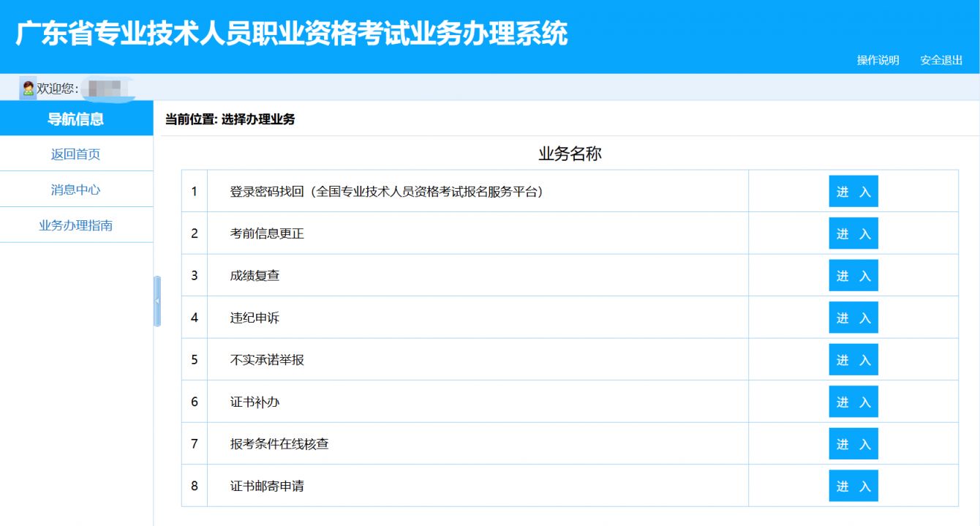The image size is (980, 526).
Task: Click 进入 for 证书补办
Action: pyautogui.click(x=853, y=402)
